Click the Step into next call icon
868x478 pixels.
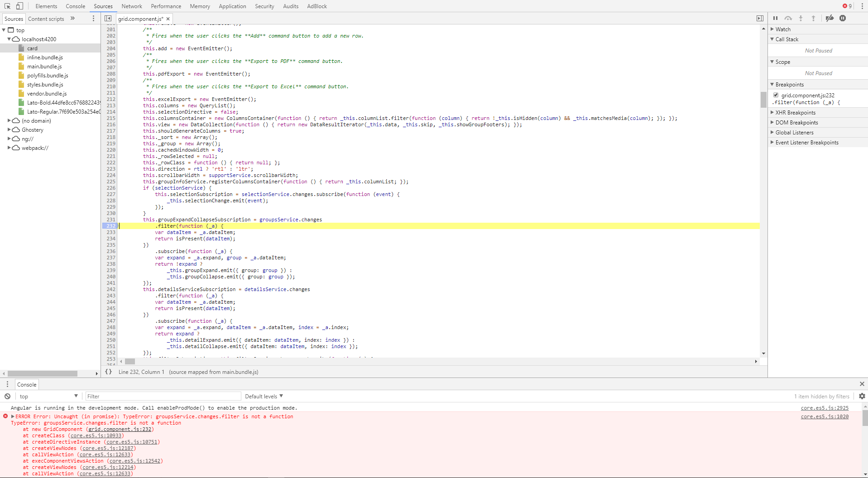pyautogui.click(x=801, y=18)
